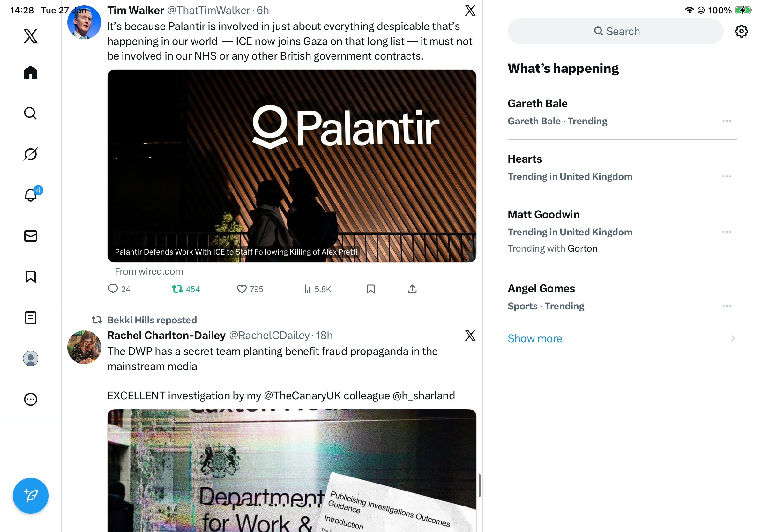Open the Lists icon in sidebar

[31, 317]
